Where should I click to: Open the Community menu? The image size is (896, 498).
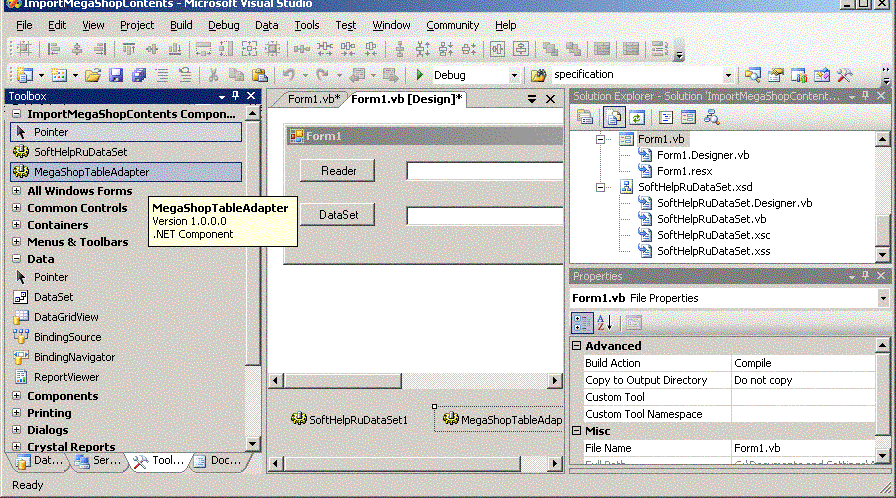tap(453, 25)
